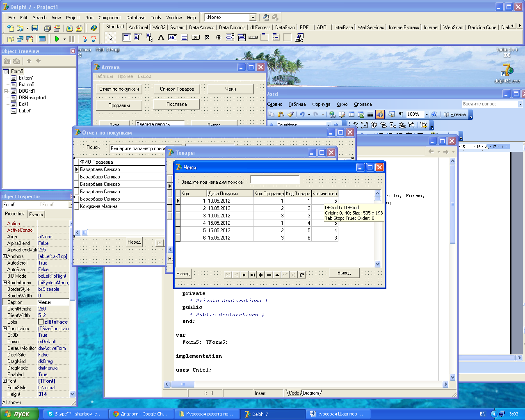Pick the RadioButton component from the palette
525x420 pixels.
(219, 38)
